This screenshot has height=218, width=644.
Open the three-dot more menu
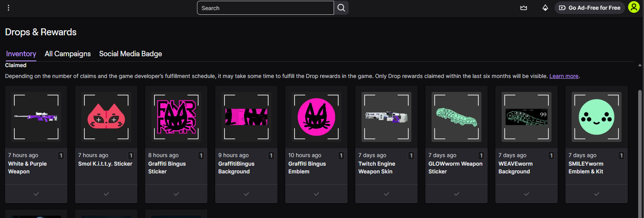pos(9,8)
